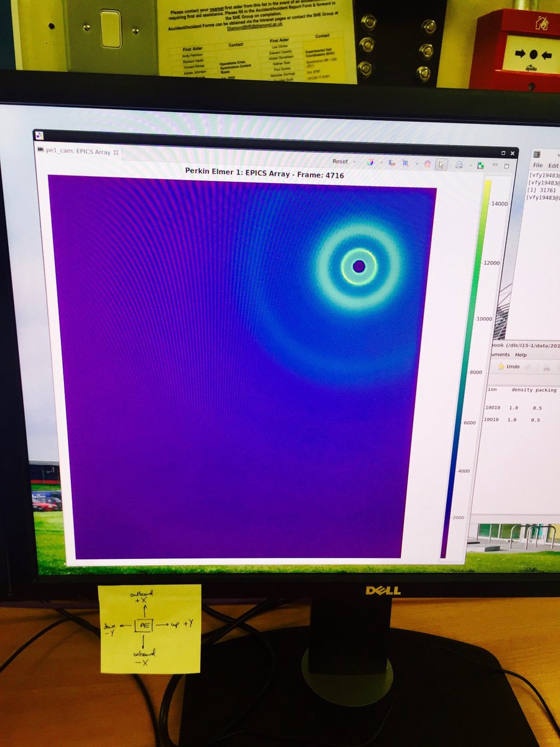Screen dimensions: 560x747
Task: Select the hand pan tool
Action: pyautogui.click(x=428, y=164)
